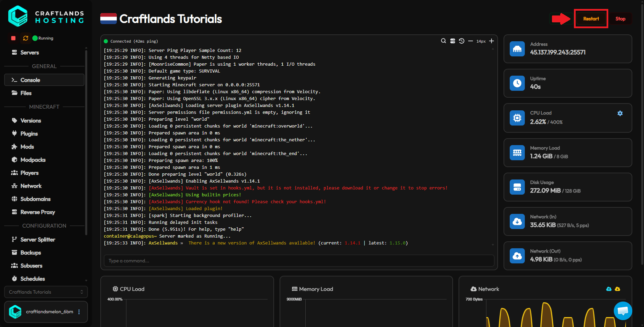Image resolution: width=644 pixels, height=327 pixels.
Task: Click the CPU chip icon on the CPU Load card
Action: tap(517, 118)
